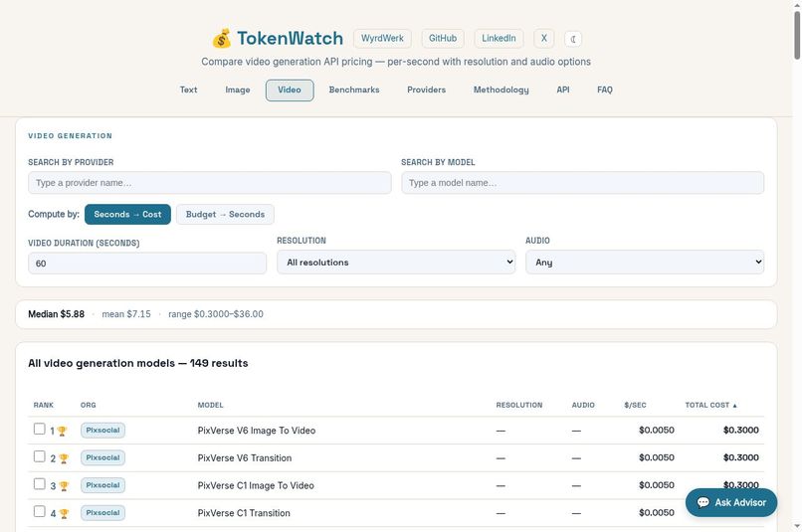Click the Rank column header
Screen dimensions: 802x532
(44, 405)
